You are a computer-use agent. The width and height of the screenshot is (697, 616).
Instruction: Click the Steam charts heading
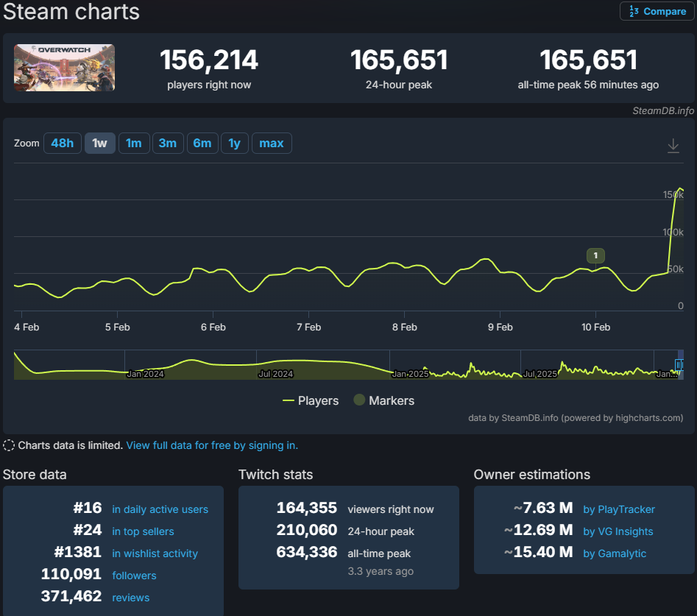(71, 12)
